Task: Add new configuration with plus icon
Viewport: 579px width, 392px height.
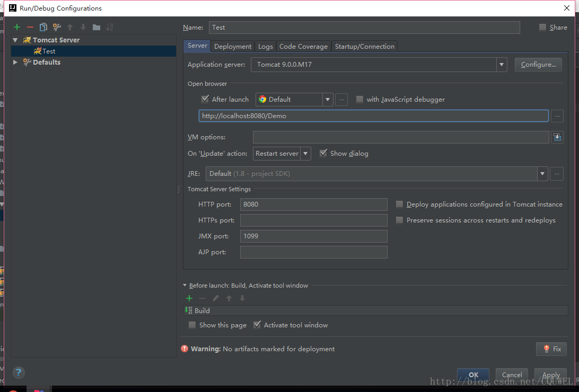Action: [17, 27]
